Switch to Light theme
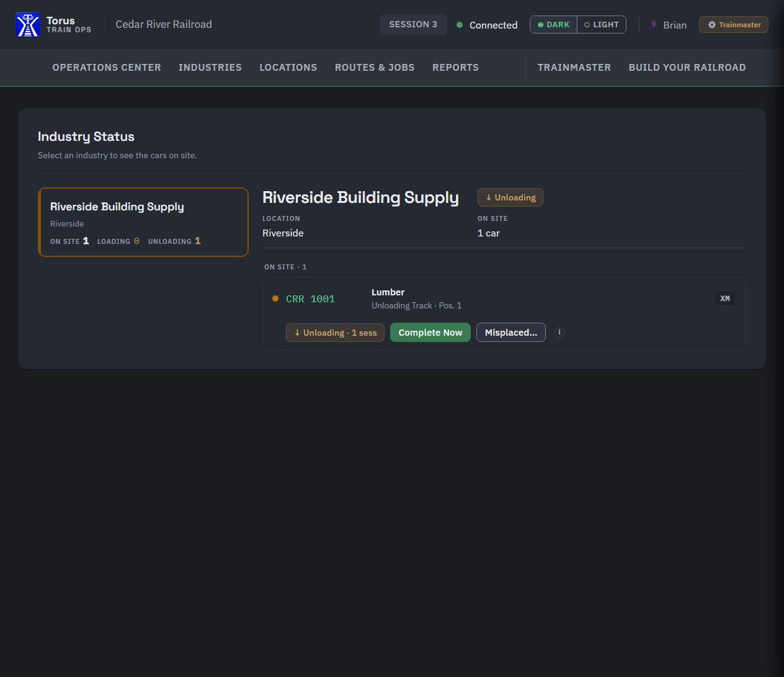Viewport: 784px width, 677px height. 602,25
